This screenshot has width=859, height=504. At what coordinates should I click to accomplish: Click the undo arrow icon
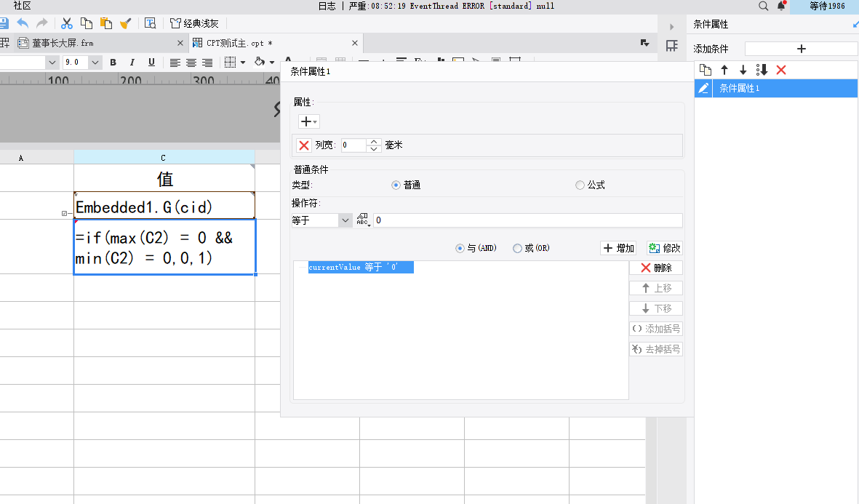(x=23, y=23)
